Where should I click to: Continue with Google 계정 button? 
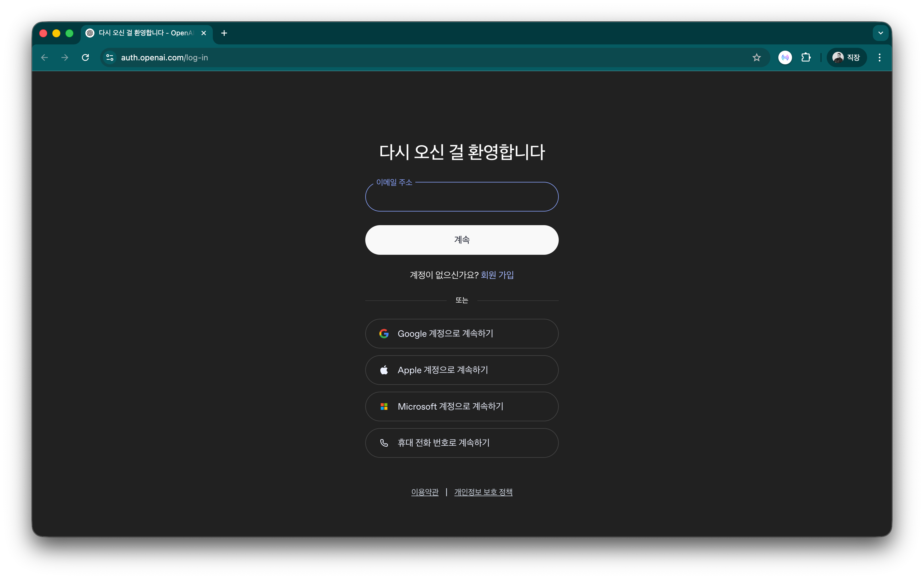461,334
